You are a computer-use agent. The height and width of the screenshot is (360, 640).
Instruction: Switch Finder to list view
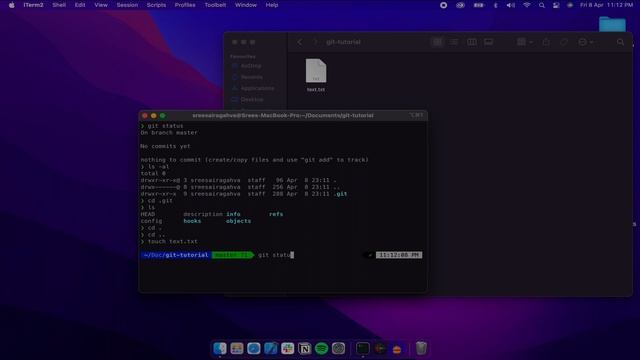click(x=454, y=42)
